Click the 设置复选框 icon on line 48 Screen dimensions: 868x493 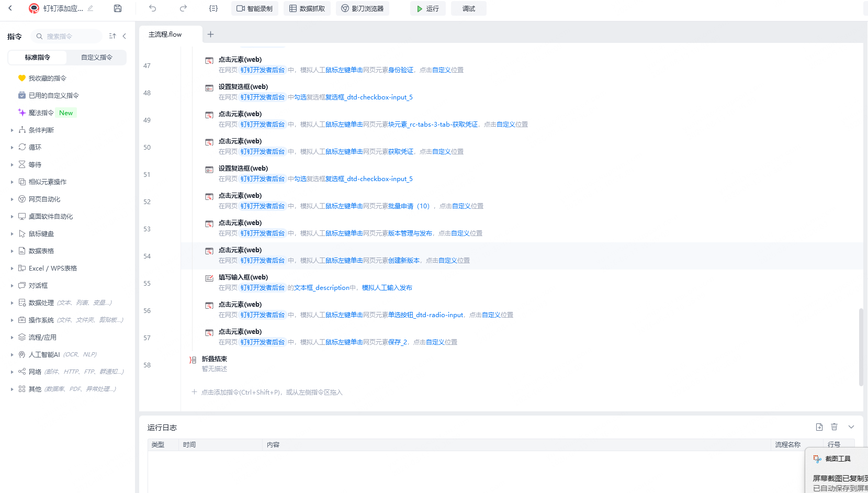click(209, 87)
